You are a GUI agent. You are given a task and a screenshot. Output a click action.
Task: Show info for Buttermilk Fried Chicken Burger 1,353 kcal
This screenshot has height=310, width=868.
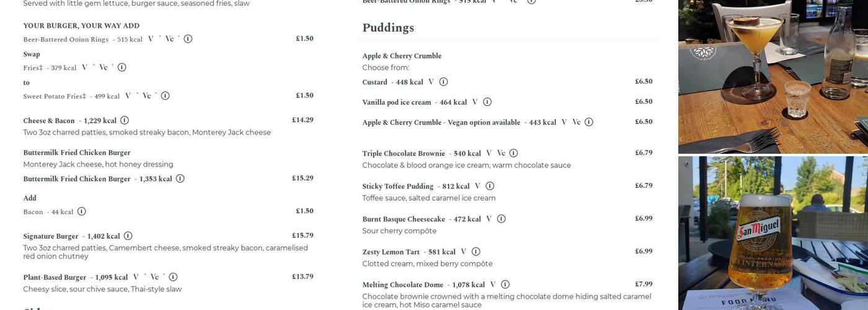tap(180, 179)
